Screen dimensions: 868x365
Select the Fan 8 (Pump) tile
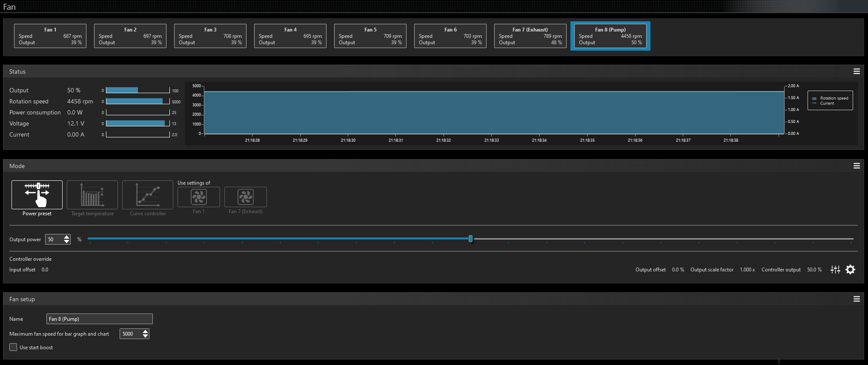tap(610, 36)
